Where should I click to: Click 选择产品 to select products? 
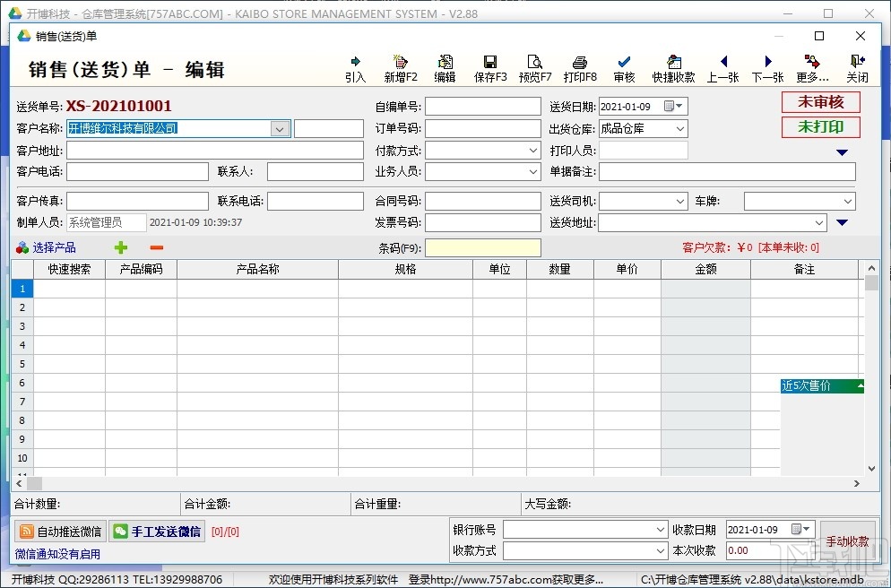(x=46, y=247)
